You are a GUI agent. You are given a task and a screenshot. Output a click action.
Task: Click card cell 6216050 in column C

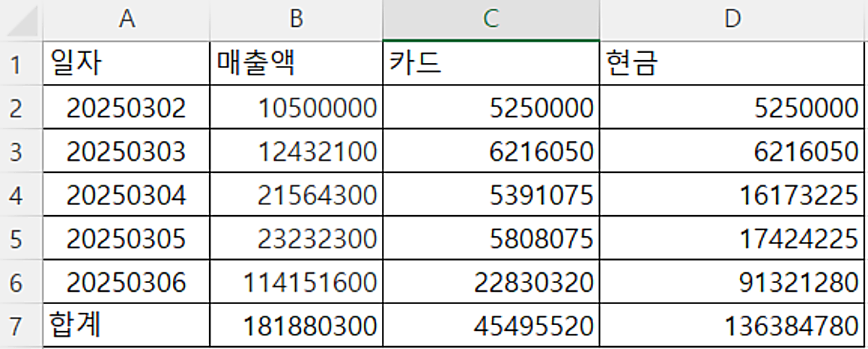pyautogui.click(x=491, y=151)
